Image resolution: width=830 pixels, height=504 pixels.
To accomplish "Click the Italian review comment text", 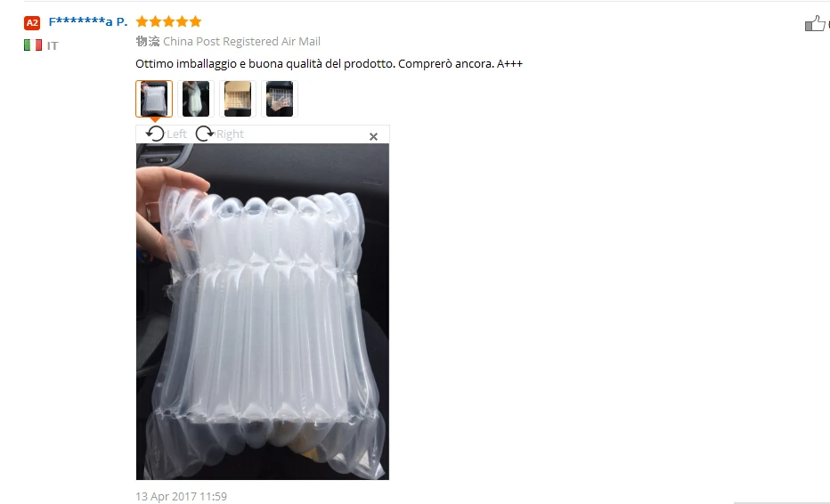I will tap(329, 63).
